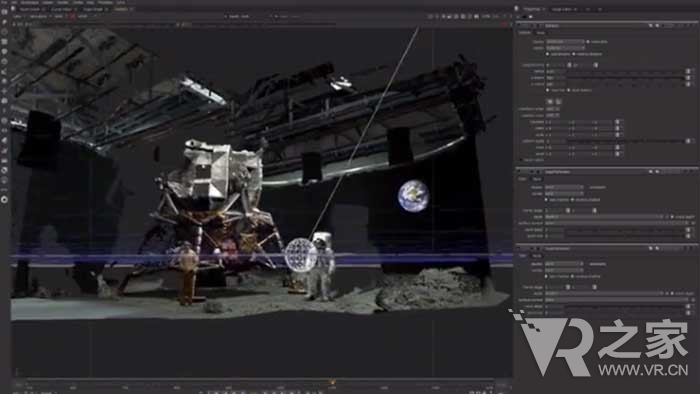Click the red icon in viewer's top toolbar
Image resolution: width=700 pixels, height=394 pixels.
(x=72, y=16)
